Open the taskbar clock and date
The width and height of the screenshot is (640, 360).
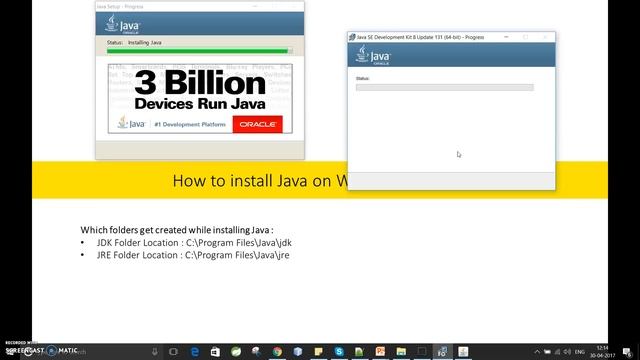coord(602,352)
